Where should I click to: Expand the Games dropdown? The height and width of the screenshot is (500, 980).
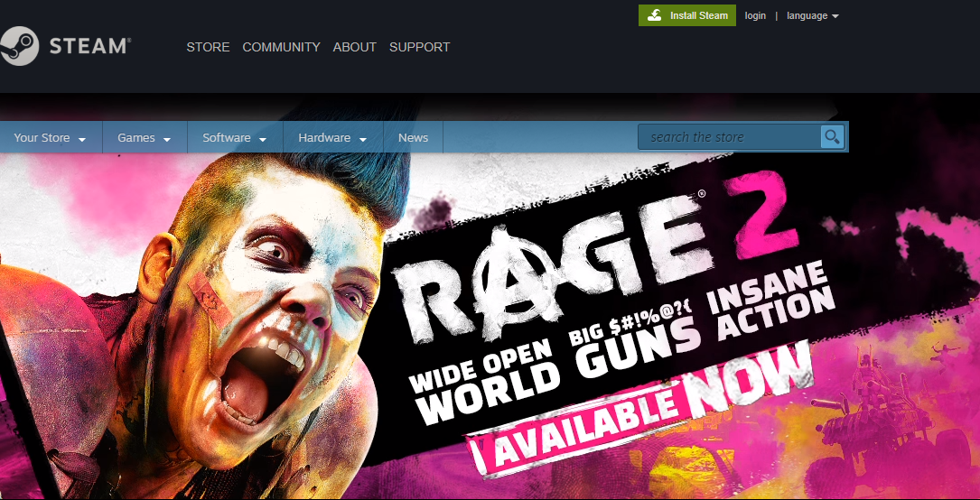coord(145,137)
